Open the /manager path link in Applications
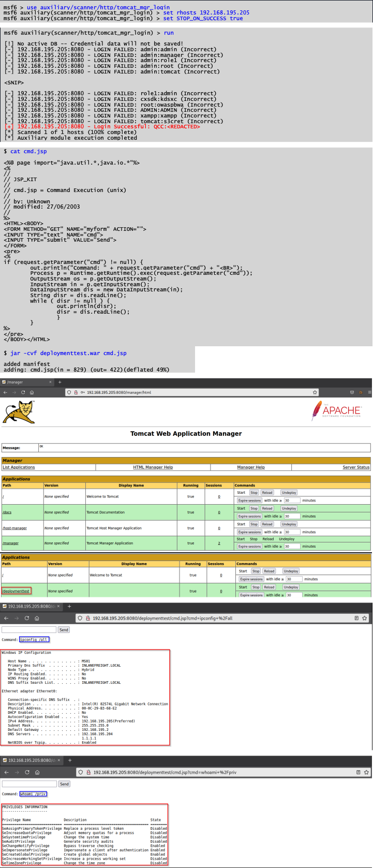The image size is (373, 868). pyautogui.click(x=10, y=543)
